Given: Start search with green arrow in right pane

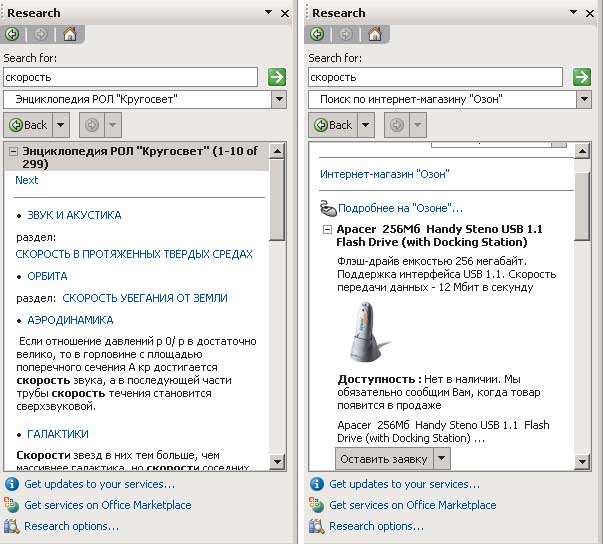Looking at the screenshot, I should click(582, 77).
